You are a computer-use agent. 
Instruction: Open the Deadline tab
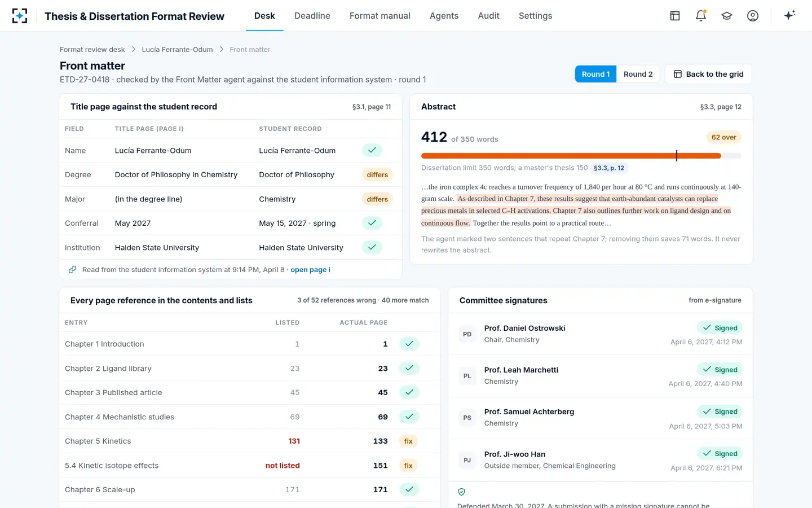coord(312,16)
